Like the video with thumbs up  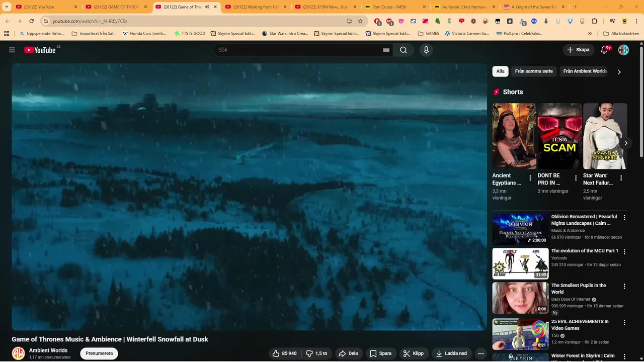coord(285,353)
